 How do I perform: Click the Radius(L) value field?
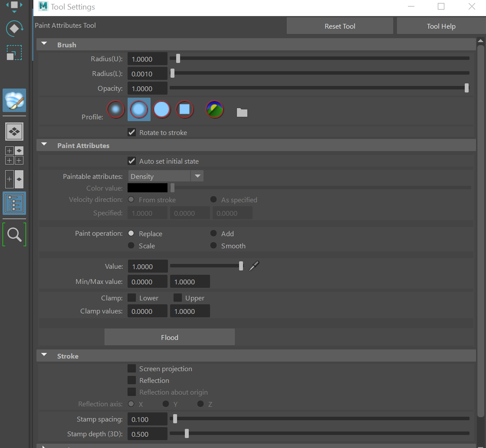point(148,74)
